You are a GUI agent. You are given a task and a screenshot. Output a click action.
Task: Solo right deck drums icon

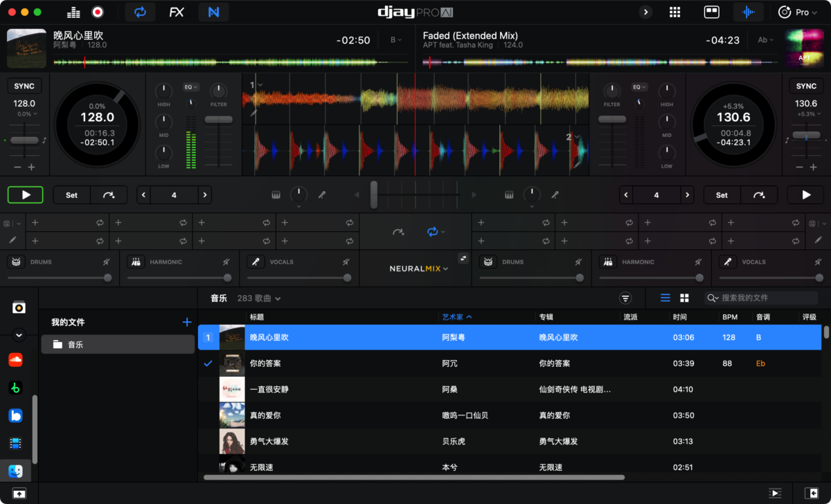coord(489,262)
